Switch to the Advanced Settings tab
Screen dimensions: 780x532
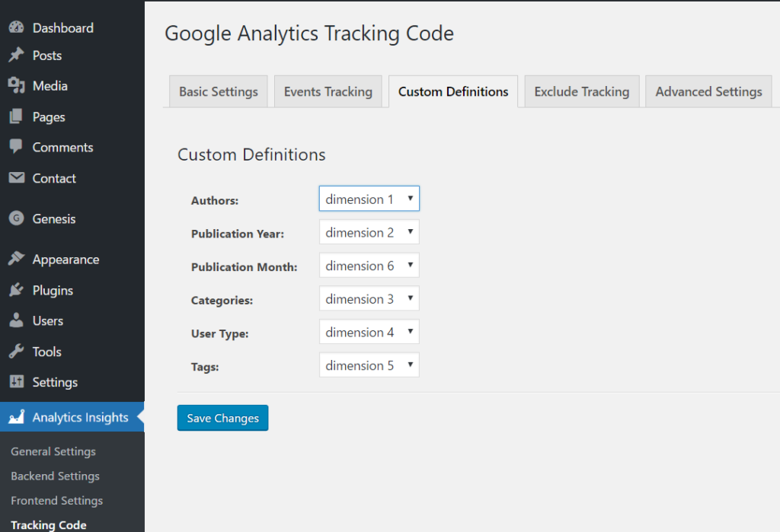(708, 91)
